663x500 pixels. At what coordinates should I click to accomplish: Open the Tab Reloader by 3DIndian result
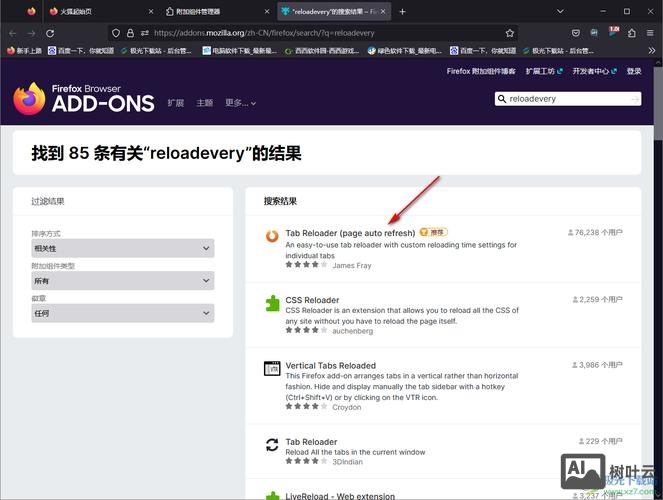311,442
